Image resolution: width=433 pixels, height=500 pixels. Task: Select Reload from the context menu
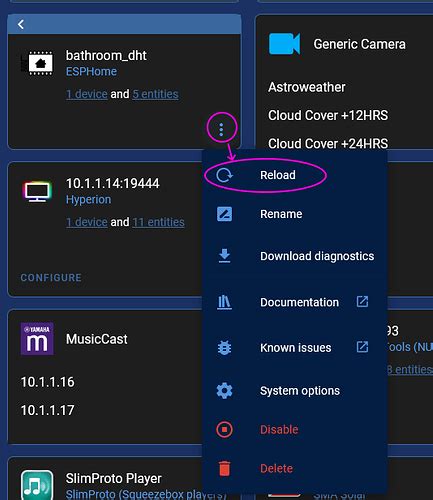[295, 175]
